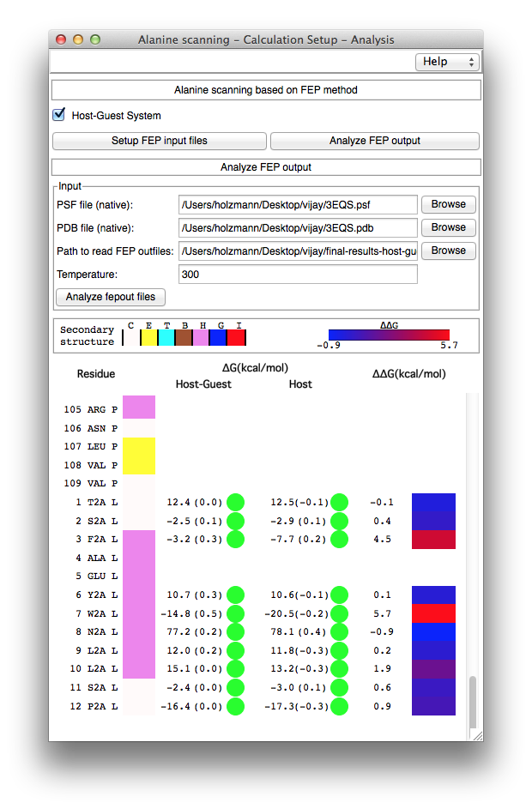Click the green status circle for T2A Host-Guest
Screen dimensions: 532x809
(235, 502)
